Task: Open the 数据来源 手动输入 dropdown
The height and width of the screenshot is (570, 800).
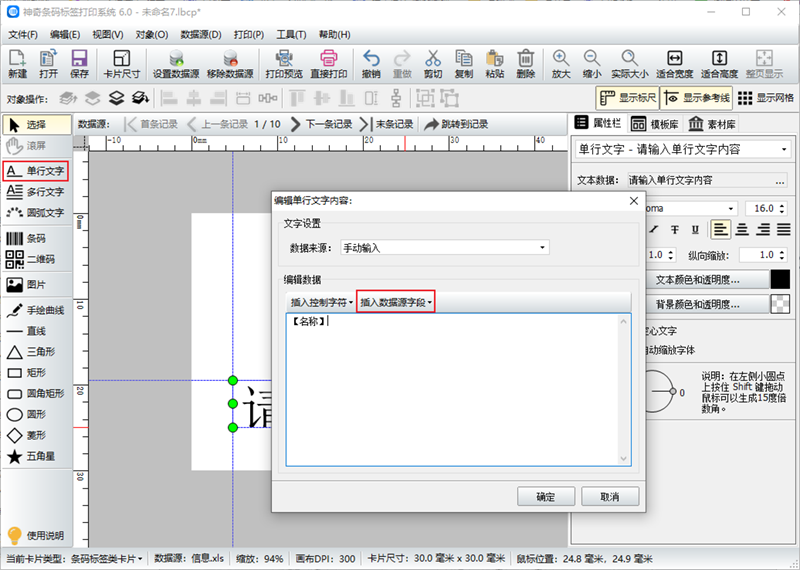Action: pyautogui.click(x=444, y=248)
